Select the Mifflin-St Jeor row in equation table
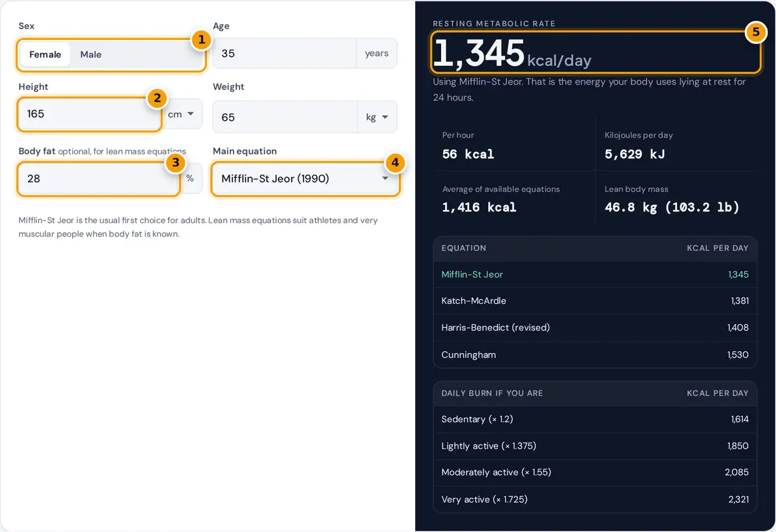This screenshot has height=532, width=776. pyautogui.click(x=595, y=274)
